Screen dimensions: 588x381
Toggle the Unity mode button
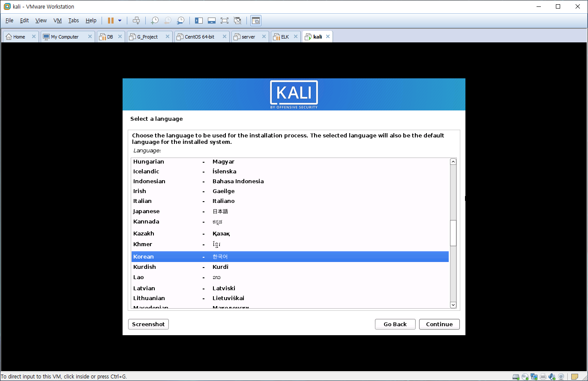(237, 21)
